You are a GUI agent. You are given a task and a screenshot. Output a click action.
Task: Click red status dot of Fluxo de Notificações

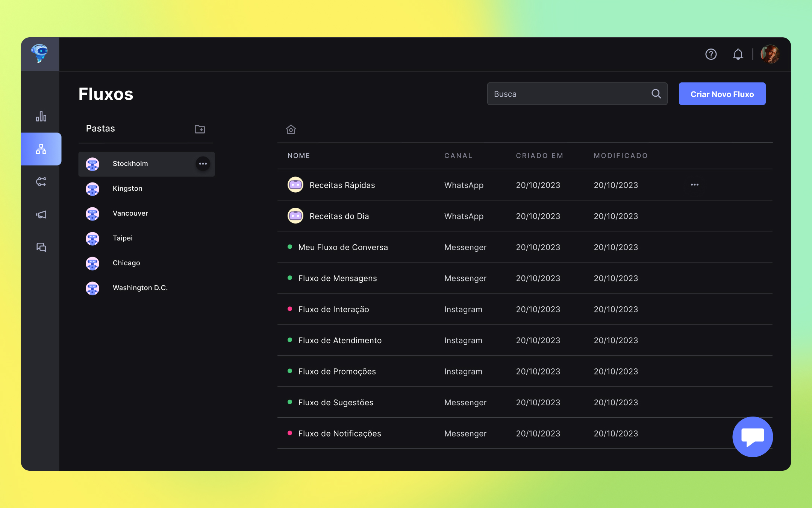click(290, 433)
